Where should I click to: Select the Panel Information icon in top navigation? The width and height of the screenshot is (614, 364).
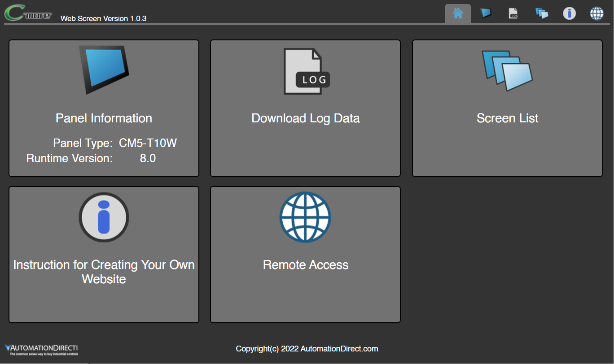click(486, 13)
